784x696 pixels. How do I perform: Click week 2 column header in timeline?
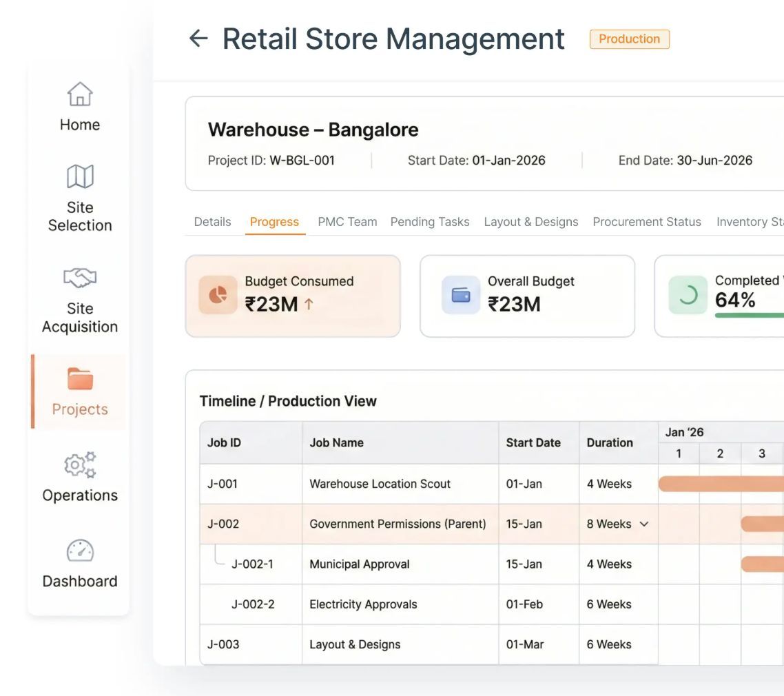pos(720,453)
